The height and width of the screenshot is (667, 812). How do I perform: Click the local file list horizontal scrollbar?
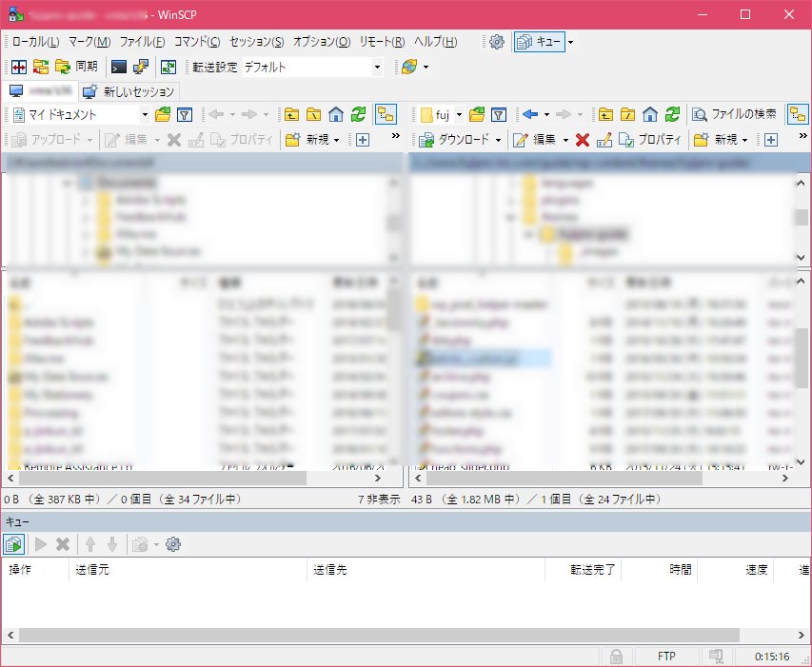163,479
